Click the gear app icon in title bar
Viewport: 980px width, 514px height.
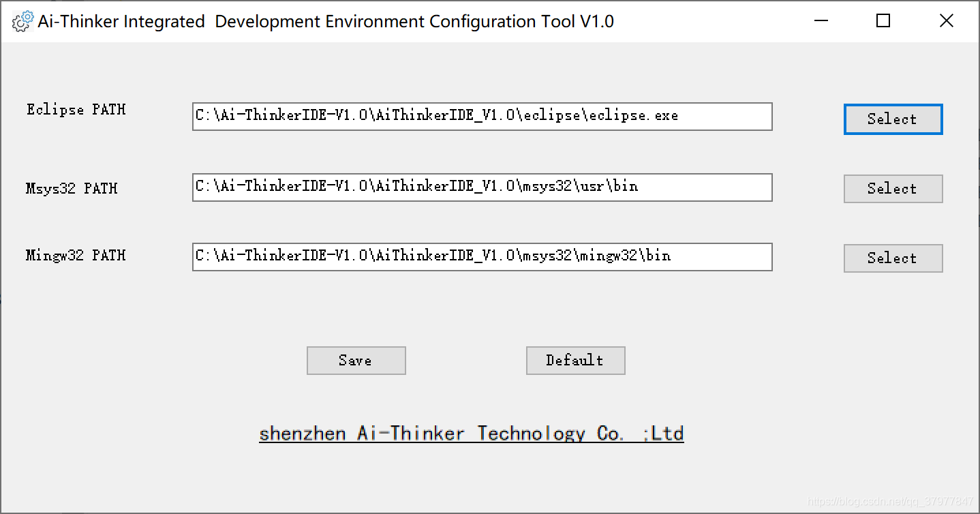click(x=22, y=21)
